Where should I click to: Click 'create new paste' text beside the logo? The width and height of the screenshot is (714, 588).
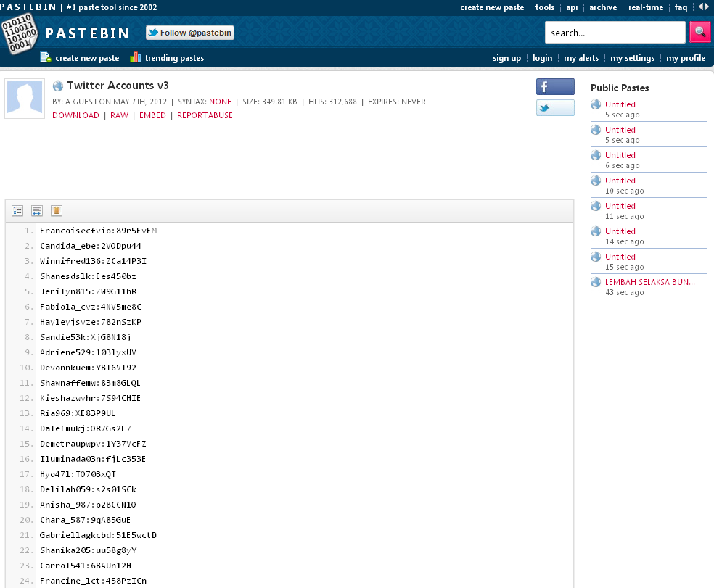tap(87, 58)
